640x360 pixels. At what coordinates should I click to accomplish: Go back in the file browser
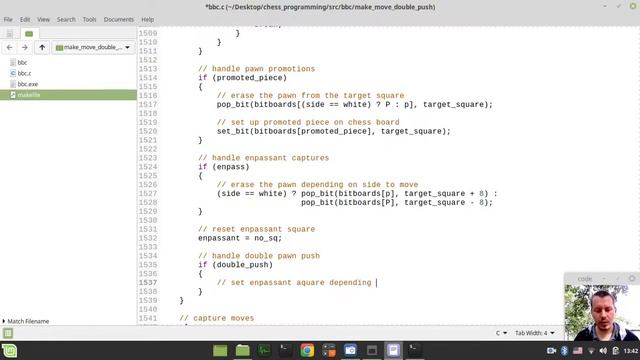[x=9, y=47]
